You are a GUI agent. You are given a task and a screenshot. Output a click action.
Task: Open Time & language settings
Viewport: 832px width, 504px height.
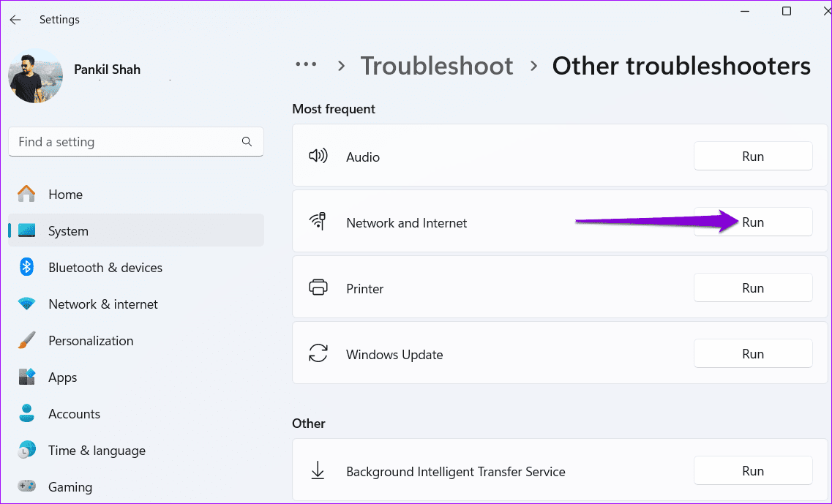click(x=136, y=451)
